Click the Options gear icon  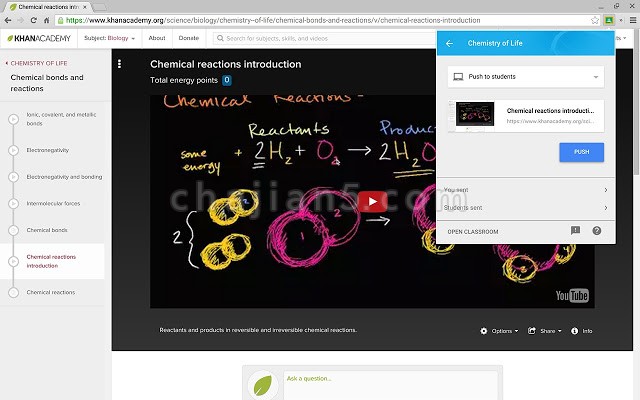click(x=484, y=331)
